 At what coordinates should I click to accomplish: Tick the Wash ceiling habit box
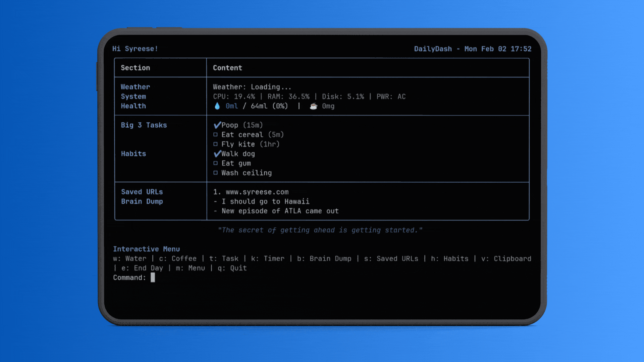[x=215, y=173]
